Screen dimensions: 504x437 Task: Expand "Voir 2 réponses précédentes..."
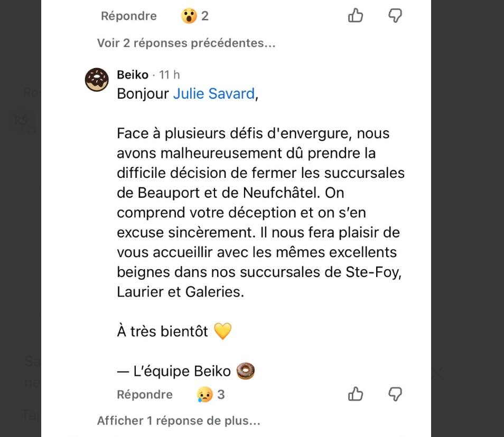pyautogui.click(x=186, y=43)
